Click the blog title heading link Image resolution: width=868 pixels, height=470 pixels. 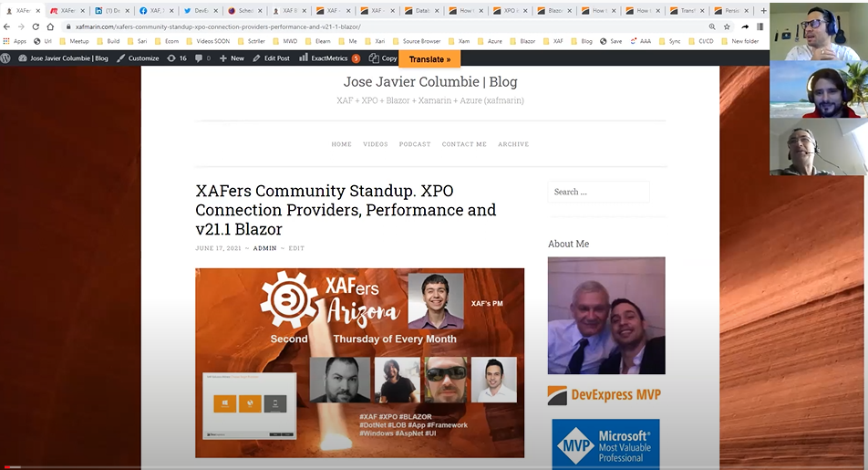click(430, 82)
